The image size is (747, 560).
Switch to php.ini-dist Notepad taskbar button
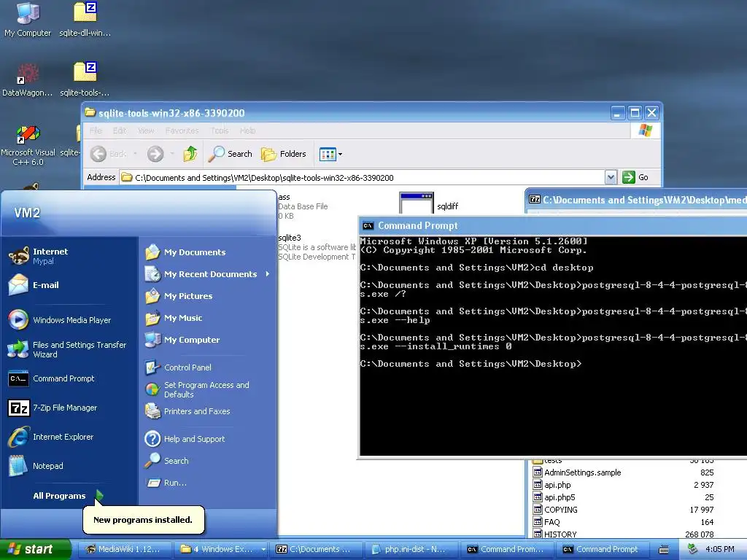pos(411,549)
